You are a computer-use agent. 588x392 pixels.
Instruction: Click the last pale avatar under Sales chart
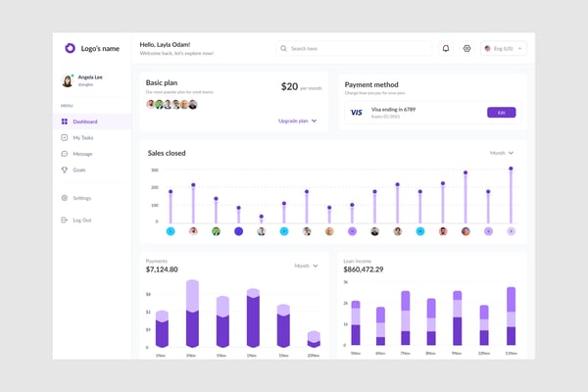pyautogui.click(x=511, y=231)
